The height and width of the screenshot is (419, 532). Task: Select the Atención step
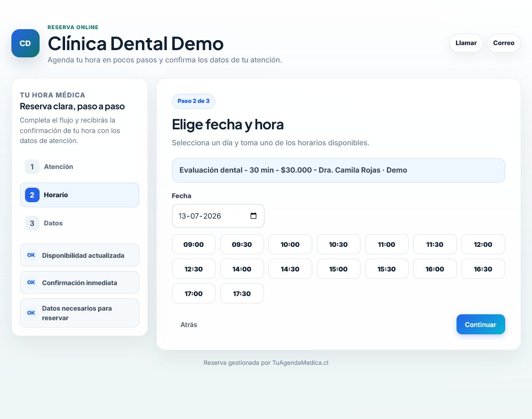coord(79,167)
